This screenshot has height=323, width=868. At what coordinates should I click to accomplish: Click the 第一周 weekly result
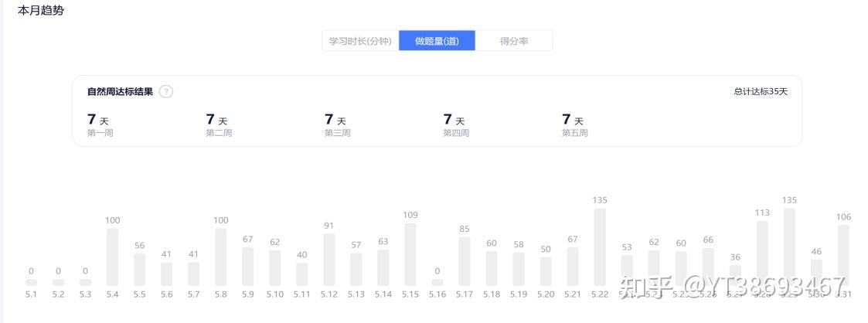coord(100,124)
